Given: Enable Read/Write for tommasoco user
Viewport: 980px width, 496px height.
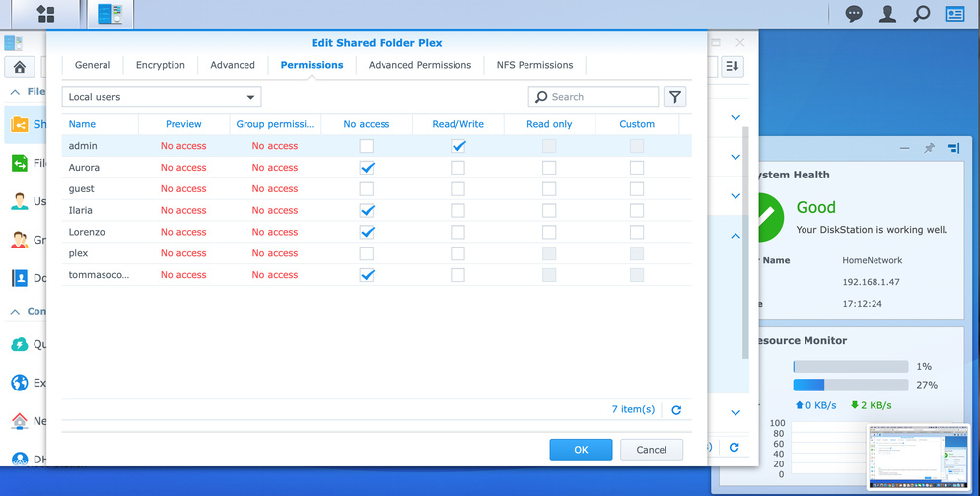Looking at the screenshot, I should (x=458, y=275).
